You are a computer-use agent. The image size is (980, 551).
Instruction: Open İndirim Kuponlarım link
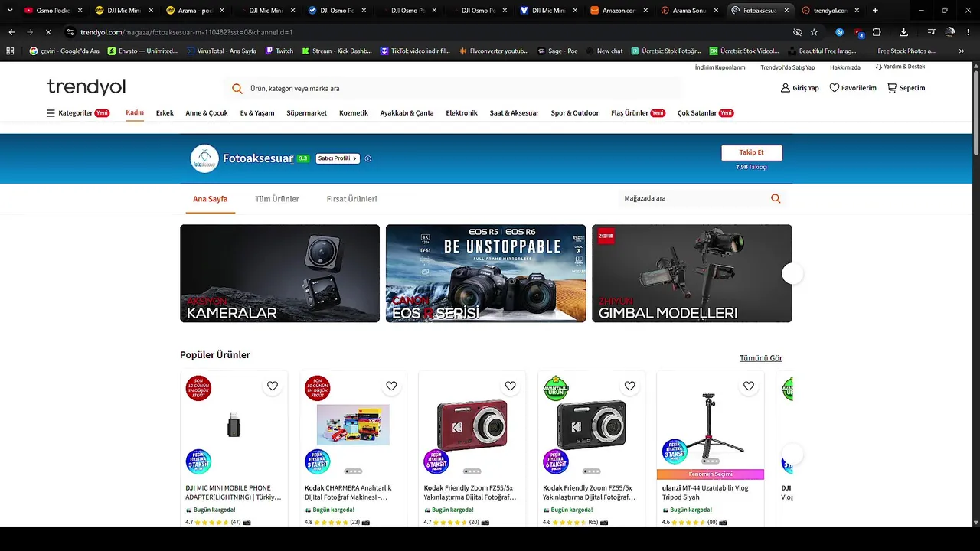pos(720,67)
